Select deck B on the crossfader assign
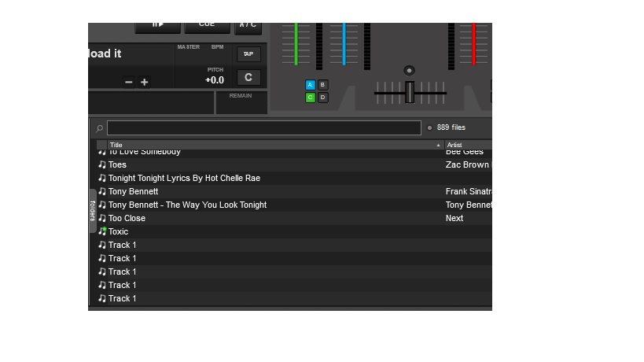644x362 pixels. pos(323,85)
